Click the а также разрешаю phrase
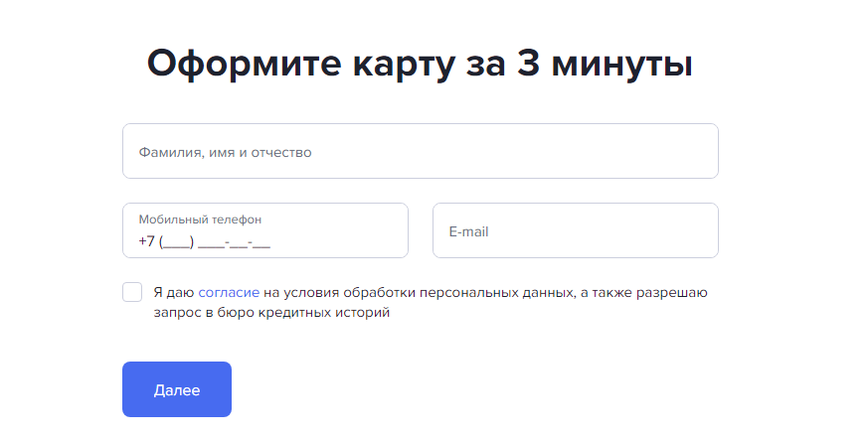The width and height of the screenshot is (868, 439). coord(644,292)
